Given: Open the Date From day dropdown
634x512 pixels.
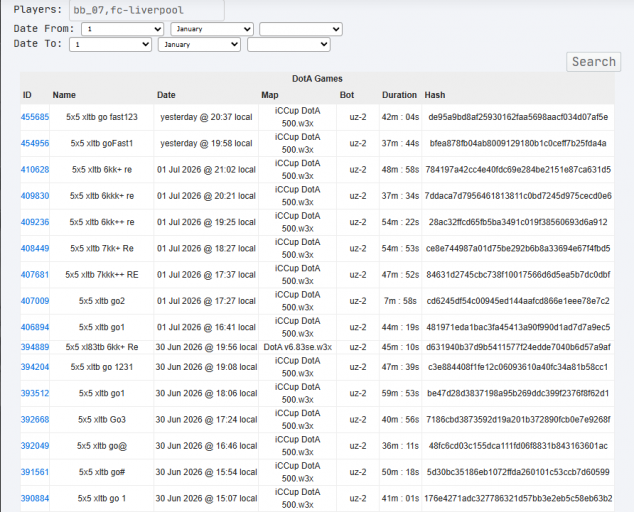Looking at the screenshot, I should [x=123, y=29].
